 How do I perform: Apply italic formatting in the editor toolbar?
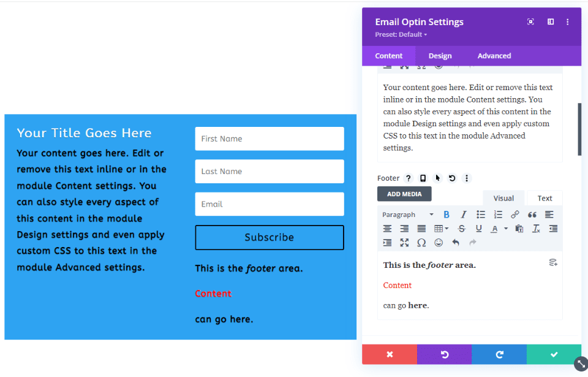click(x=463, y=215)
